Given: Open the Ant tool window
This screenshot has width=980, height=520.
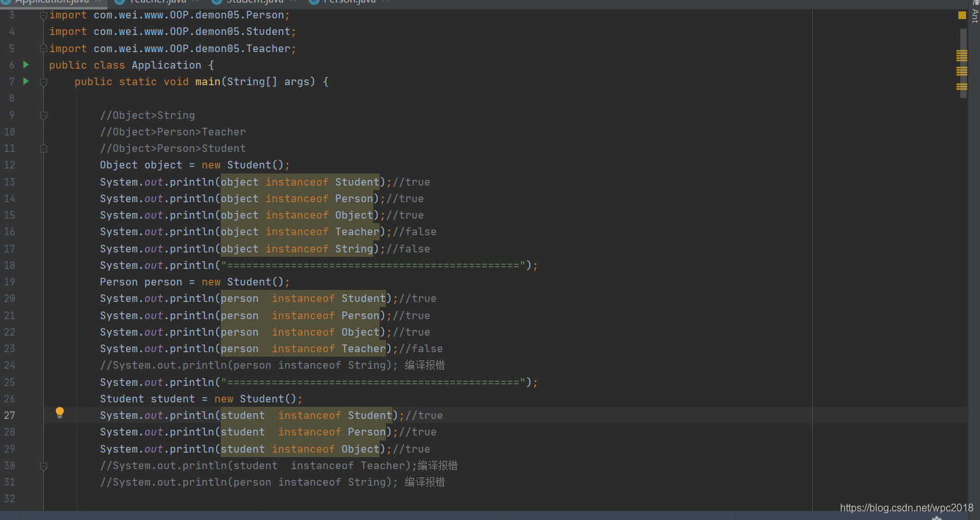Looking at the screenshot, I should (x=975, y=11).
